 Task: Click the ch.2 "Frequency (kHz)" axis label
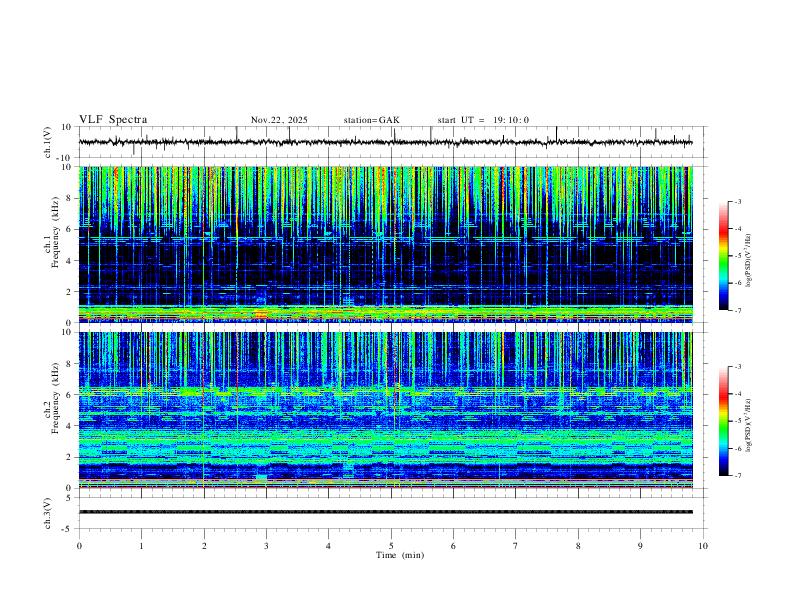(x=56, y=397)
